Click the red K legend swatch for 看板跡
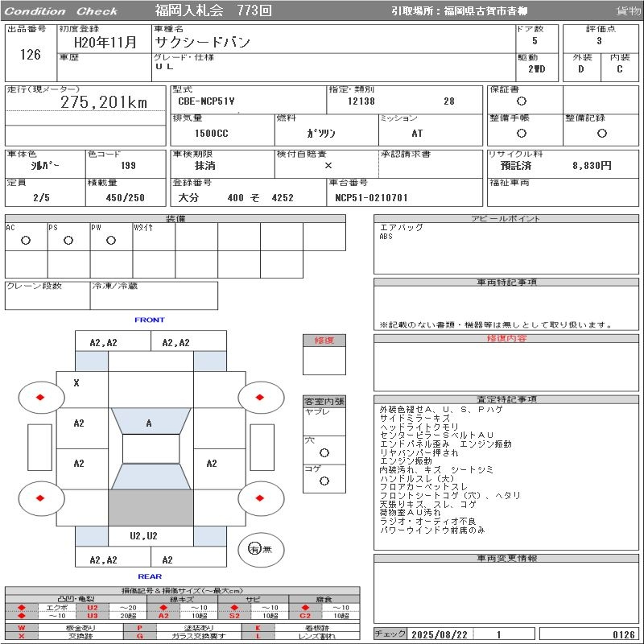This screenshot has height=644, width=644. 258,628
